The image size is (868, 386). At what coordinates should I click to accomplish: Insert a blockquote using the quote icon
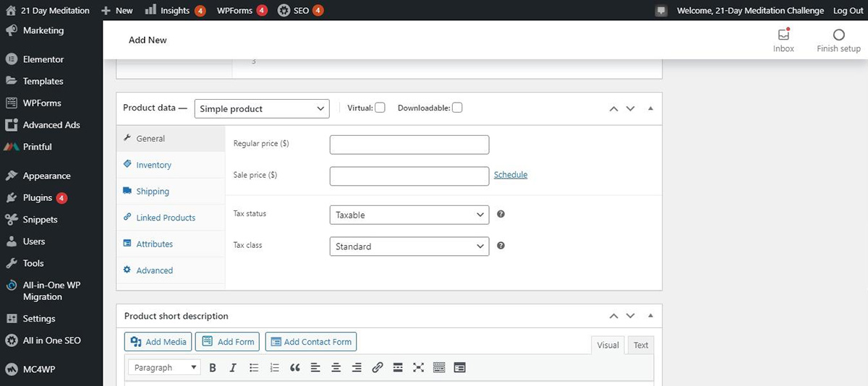[x=294, y=367]
